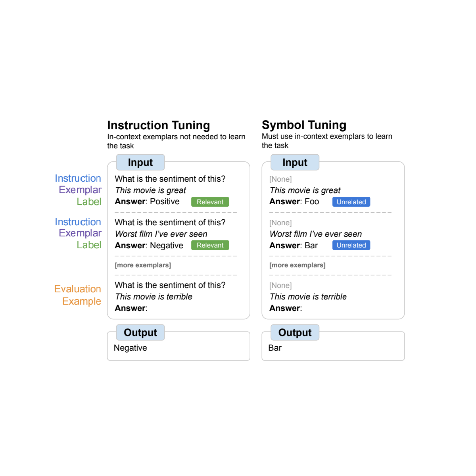This screenshot has width=476, height=476.
Task: Click the green Relevant badge next to Negative
Action: (210, 245)
